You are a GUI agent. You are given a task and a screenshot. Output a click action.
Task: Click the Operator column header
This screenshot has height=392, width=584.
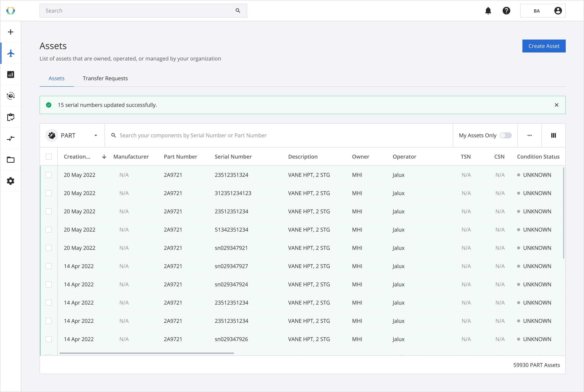pos(404,157)
